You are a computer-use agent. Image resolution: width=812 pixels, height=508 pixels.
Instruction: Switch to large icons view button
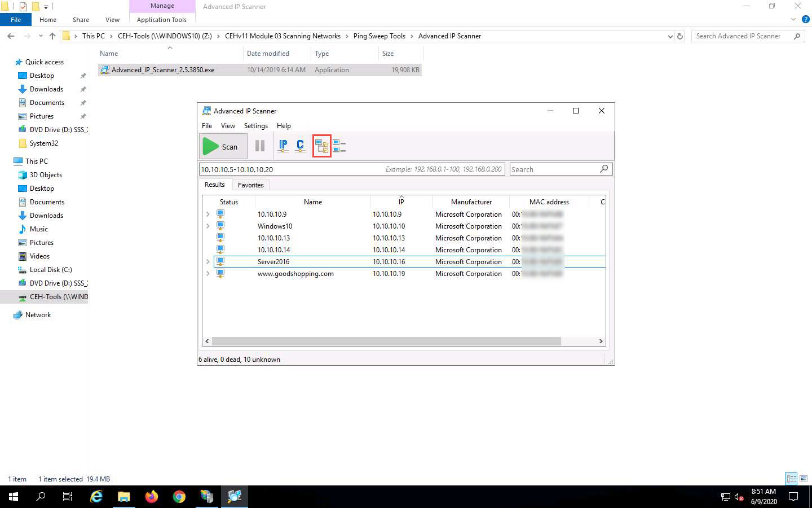[804, 479]
